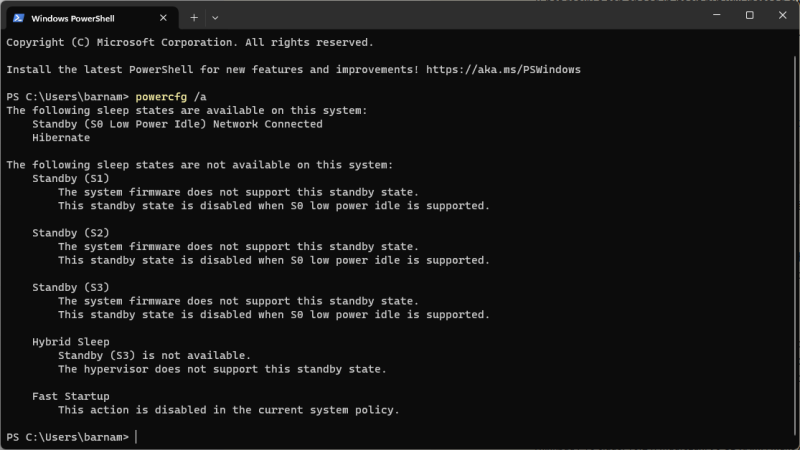This screenshot has height=450, width=800.
Task: Click the Hybrid Sleep heading
Action: [x=71, y=342]
